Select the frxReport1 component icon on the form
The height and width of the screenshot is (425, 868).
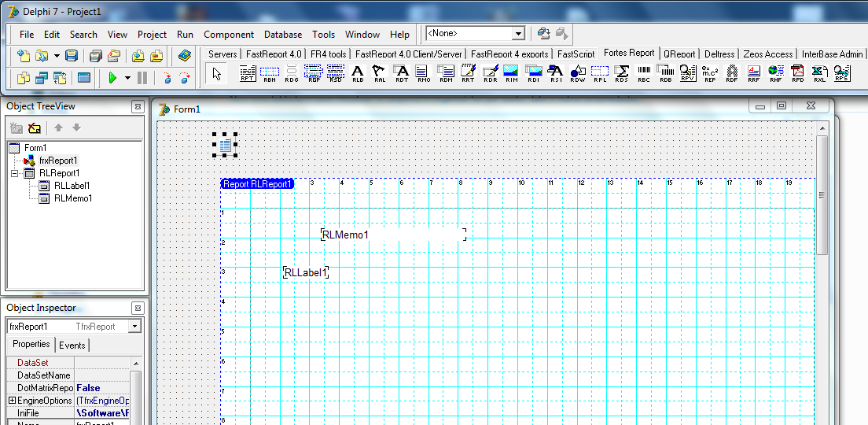click(x=225, y=145)
